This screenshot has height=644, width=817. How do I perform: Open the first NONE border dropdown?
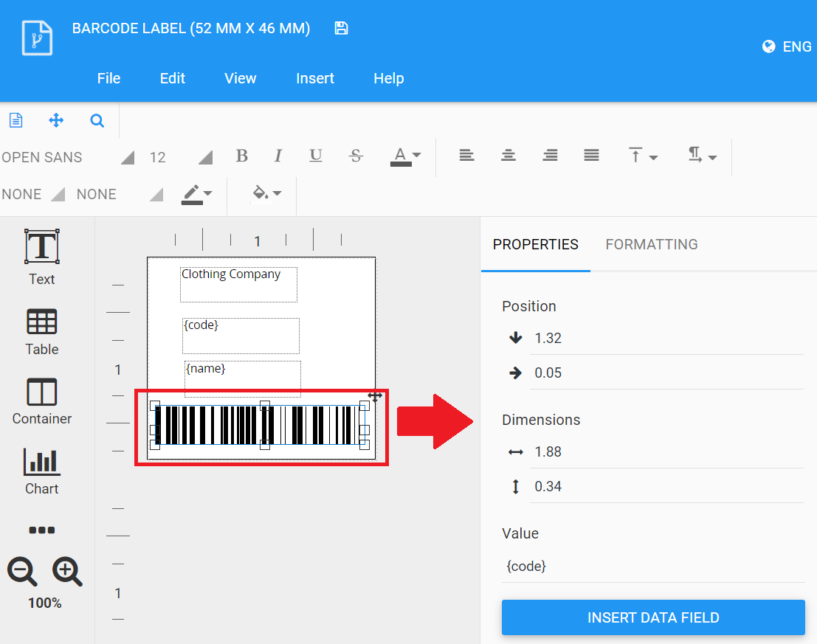pyautogui.click(x=32, y=194)
